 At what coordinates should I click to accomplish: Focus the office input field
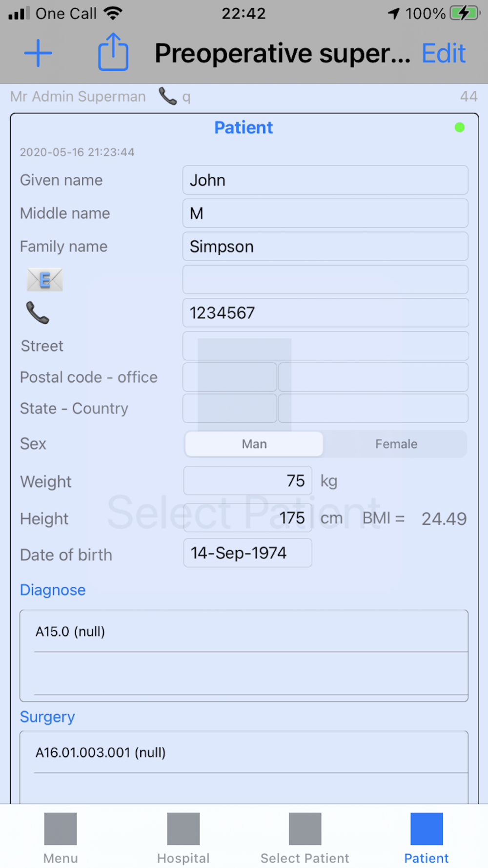373,377
